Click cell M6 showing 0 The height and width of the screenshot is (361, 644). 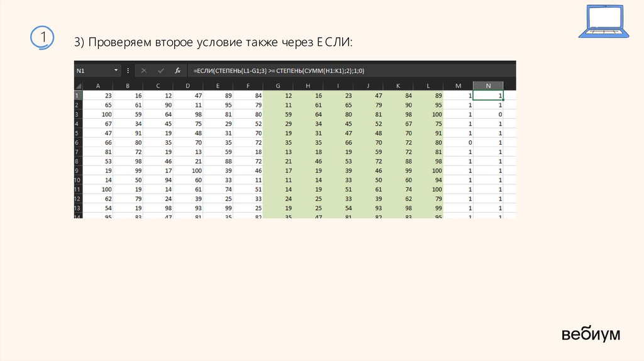(458, 143)
